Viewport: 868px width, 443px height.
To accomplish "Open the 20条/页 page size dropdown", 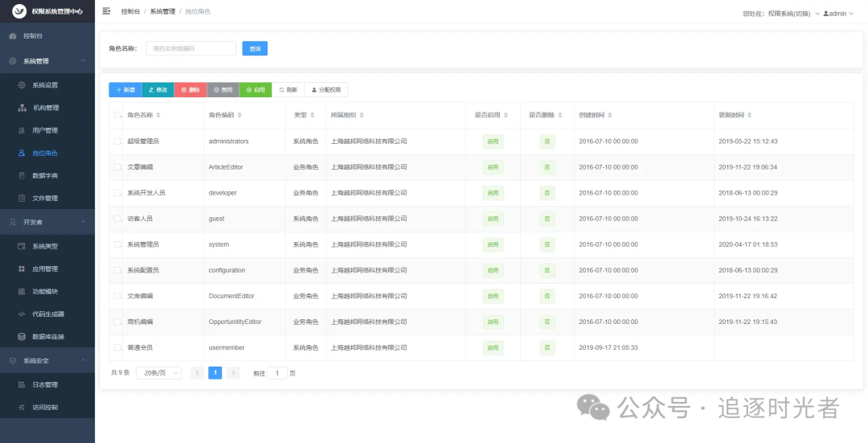I will click(x=159, y=373).
